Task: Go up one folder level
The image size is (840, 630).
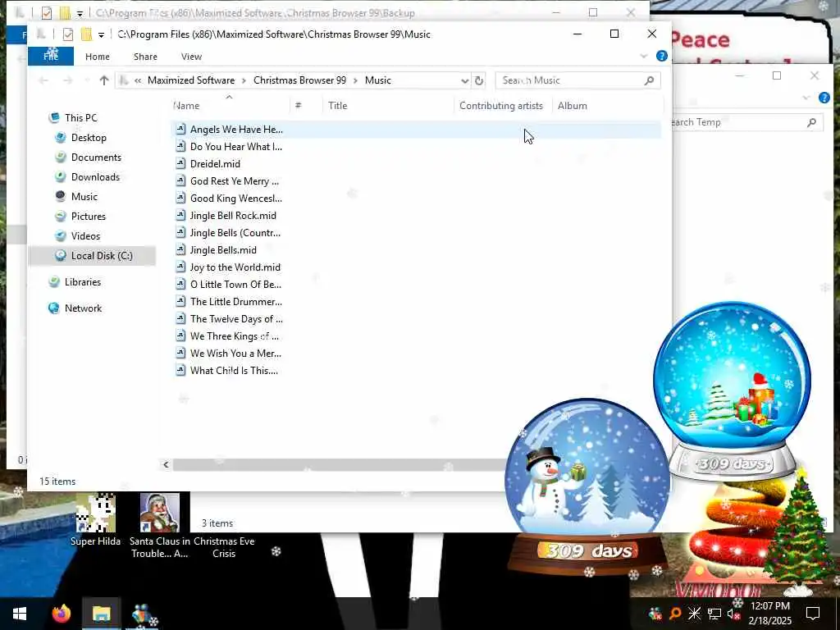Action: 104,80
